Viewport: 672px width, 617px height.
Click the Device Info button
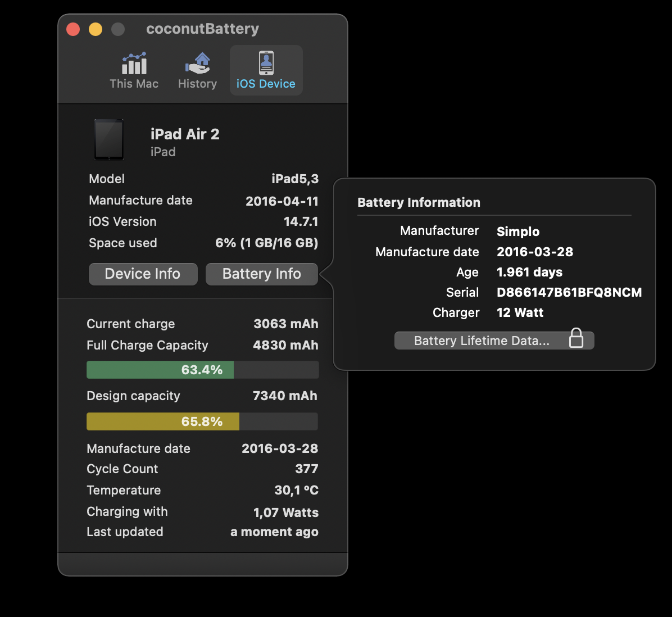[x=143, y=274]
